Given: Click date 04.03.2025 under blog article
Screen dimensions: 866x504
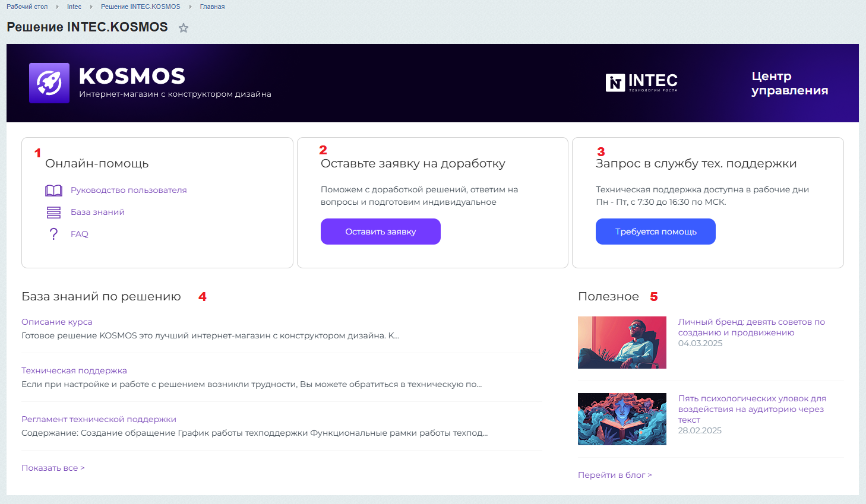Looking at the screenshot, I should click(x=700, y=343).
